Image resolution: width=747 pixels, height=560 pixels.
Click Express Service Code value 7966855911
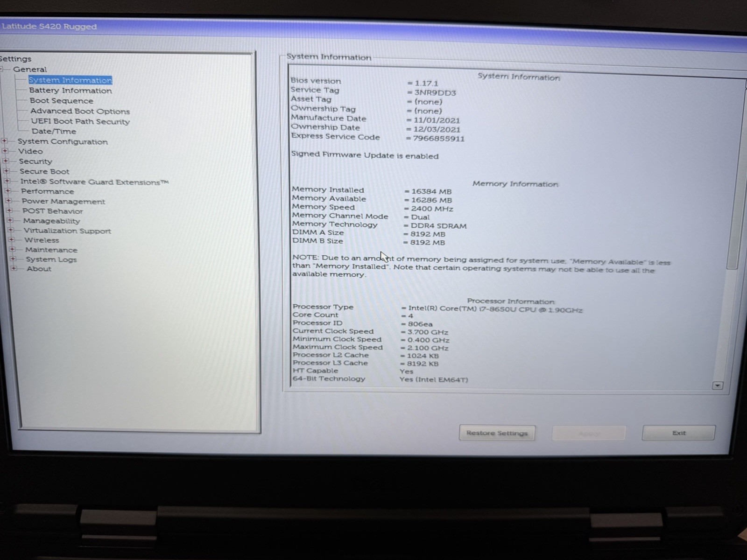438,139
